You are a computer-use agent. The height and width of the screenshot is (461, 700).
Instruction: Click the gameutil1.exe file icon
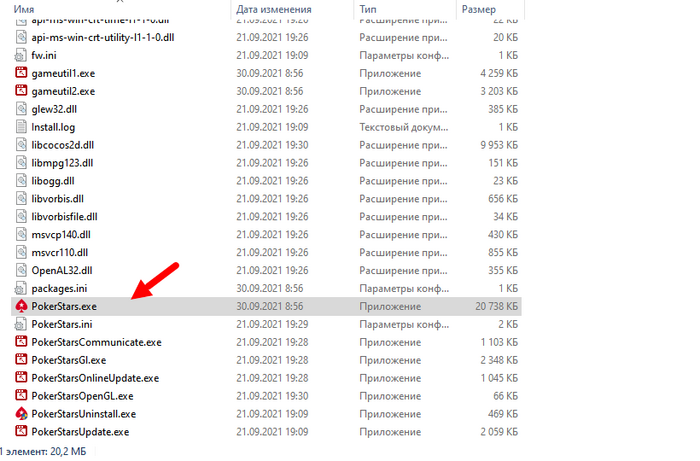click(x=21, y=73)
